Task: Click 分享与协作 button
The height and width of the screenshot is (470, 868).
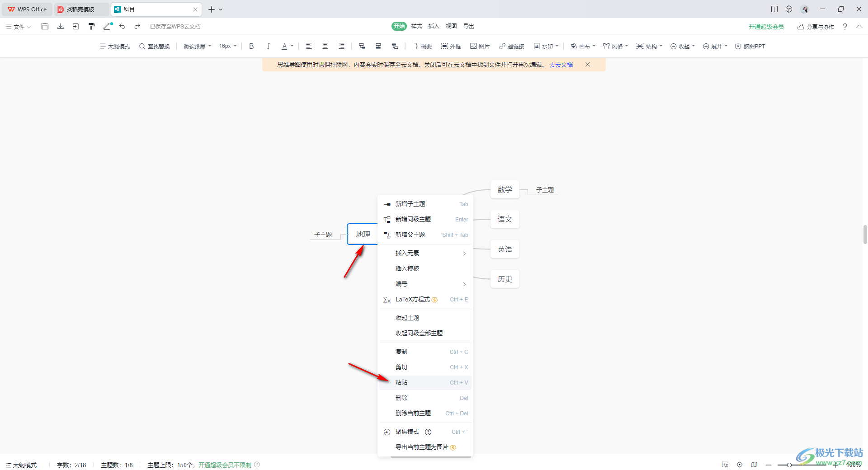Action: click(x=816, y=27)
